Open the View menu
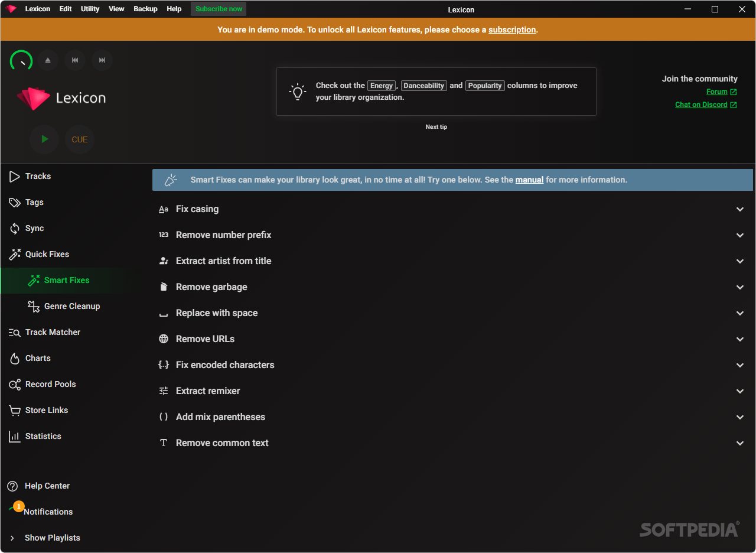 click(x=117, y=9)
